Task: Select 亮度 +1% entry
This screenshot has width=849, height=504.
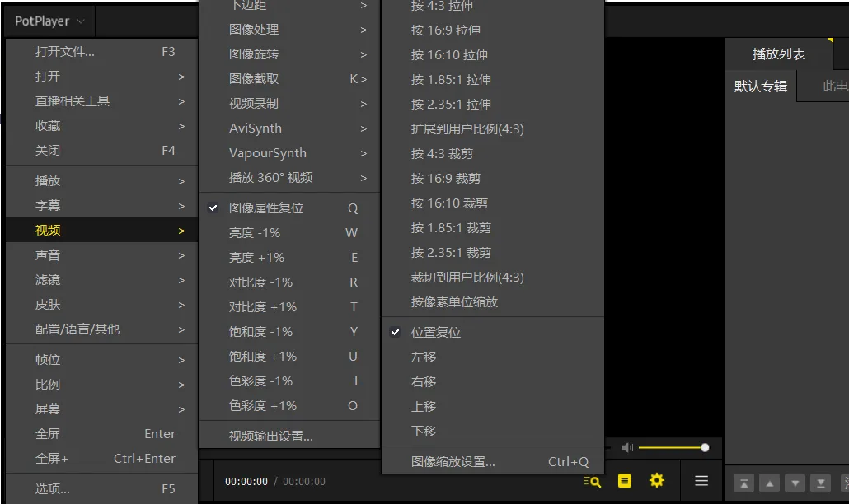Action: coord(289,258)
